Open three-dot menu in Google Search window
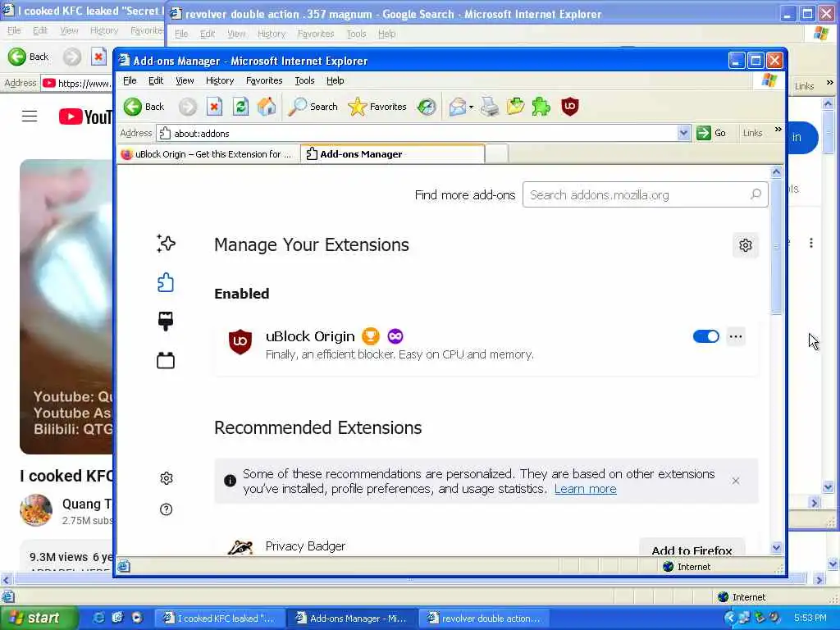 coord(811,243)
